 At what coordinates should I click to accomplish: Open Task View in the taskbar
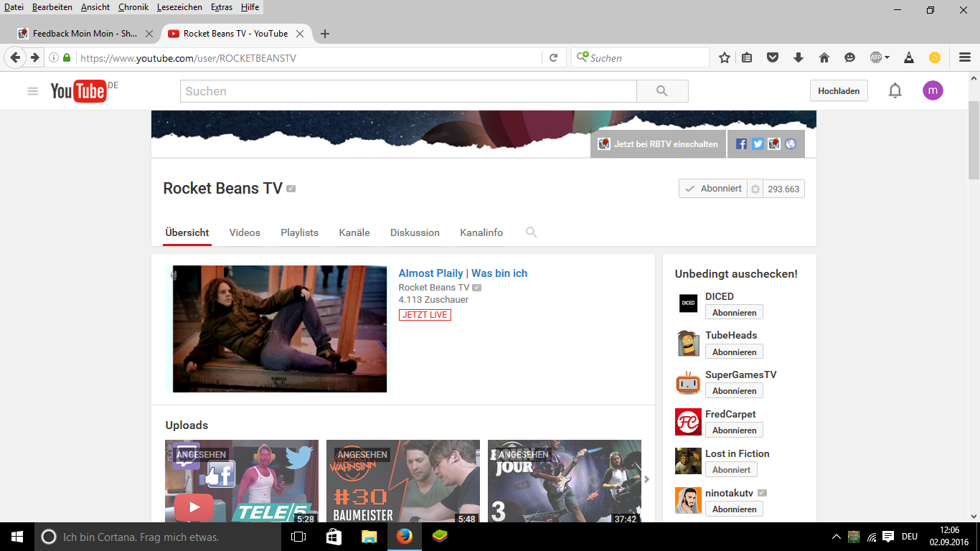[298, 537]
